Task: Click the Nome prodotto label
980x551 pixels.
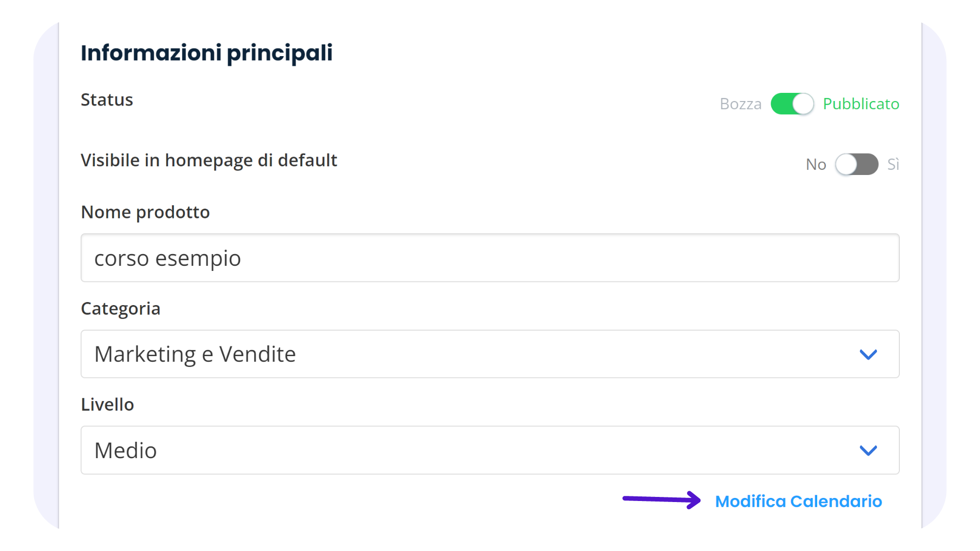Action: (x=145, y=212)
